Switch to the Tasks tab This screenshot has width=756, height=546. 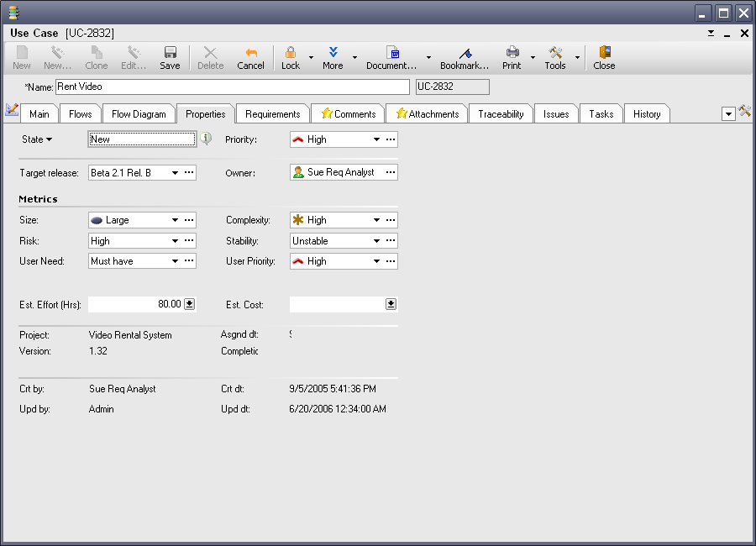(601, 114)
